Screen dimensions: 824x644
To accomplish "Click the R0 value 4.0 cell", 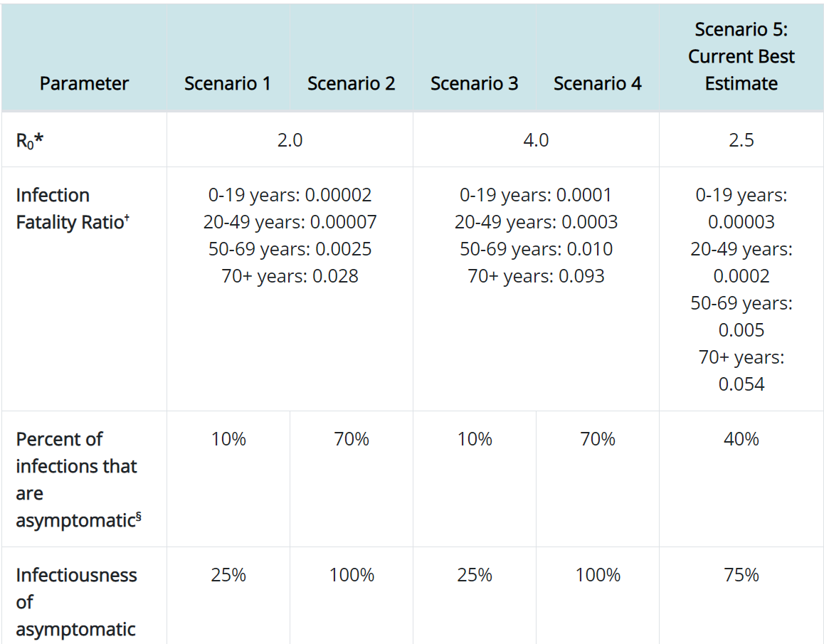I will point(536,140).
